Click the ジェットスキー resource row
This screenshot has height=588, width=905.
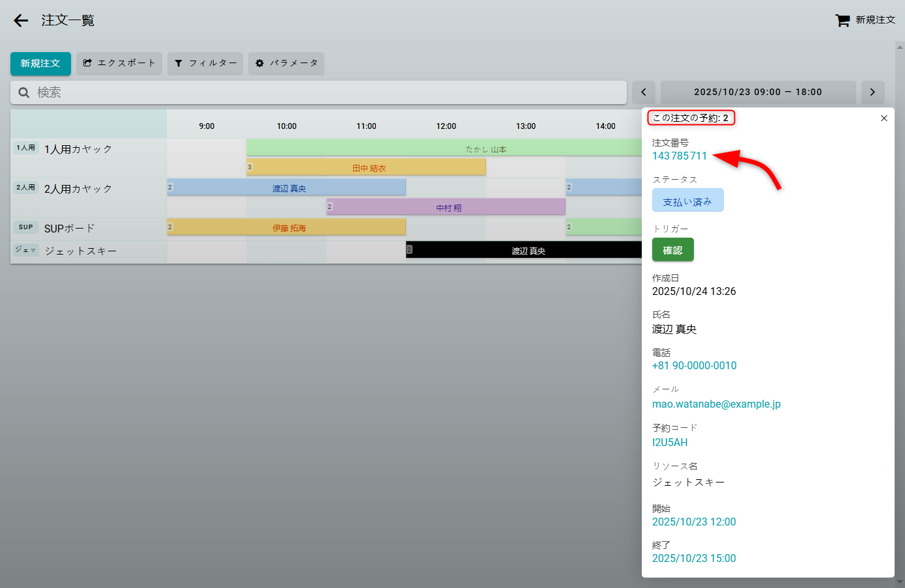click(89, 252)
